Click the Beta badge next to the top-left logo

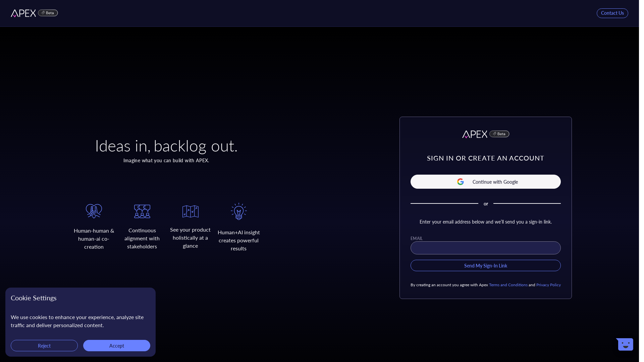coord(48,13)
